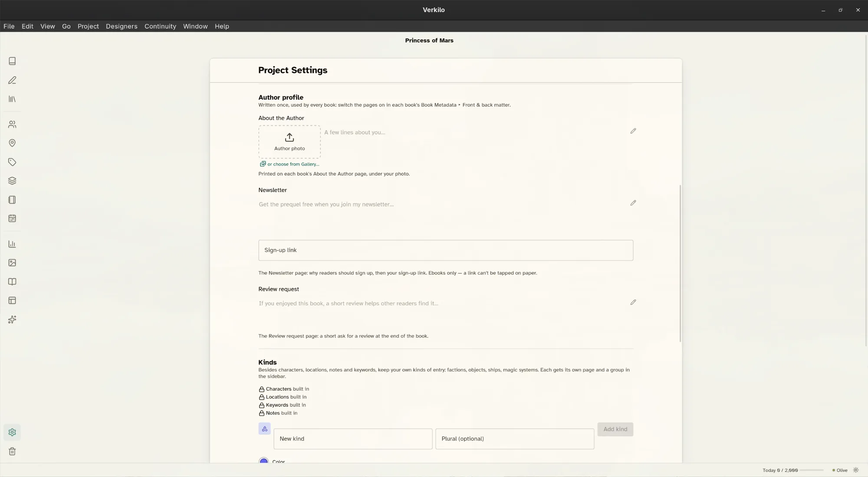Click the daily word goal progress bar
868x477 pixels.
click(x=812, y=470)
